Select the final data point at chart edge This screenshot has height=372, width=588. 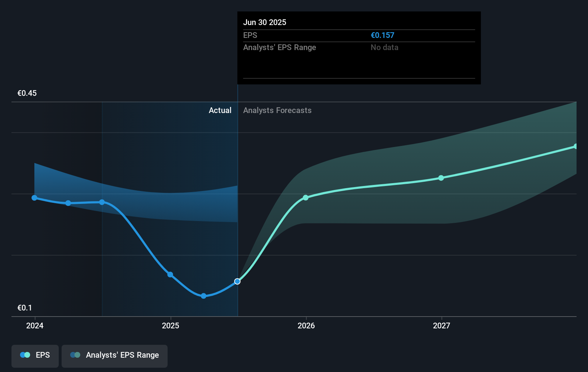coord(575,146)
